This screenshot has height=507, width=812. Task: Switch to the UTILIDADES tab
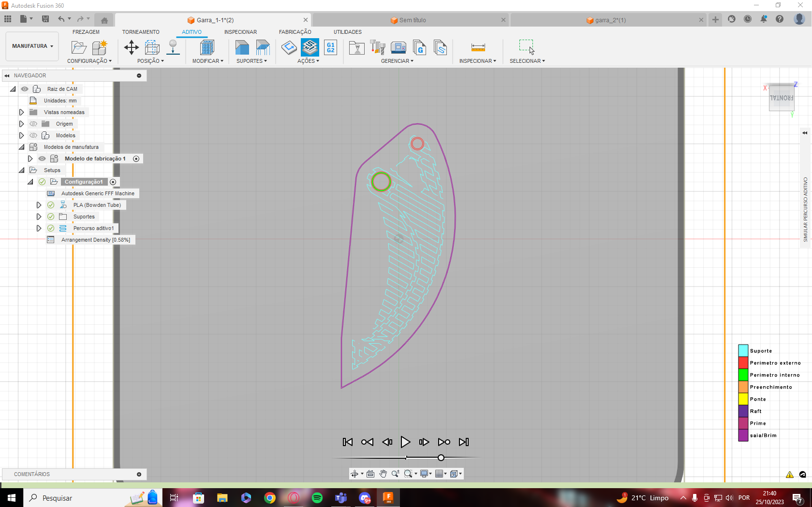[347, 32]
